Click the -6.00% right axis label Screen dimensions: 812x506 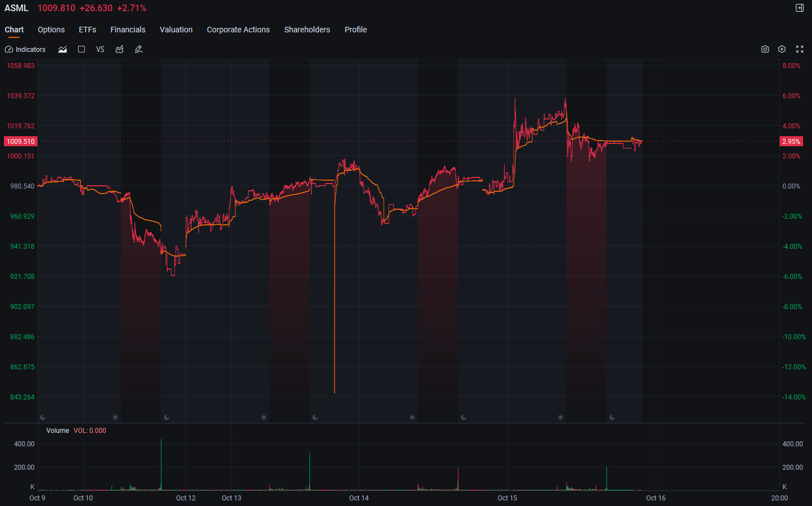(792, 277)
